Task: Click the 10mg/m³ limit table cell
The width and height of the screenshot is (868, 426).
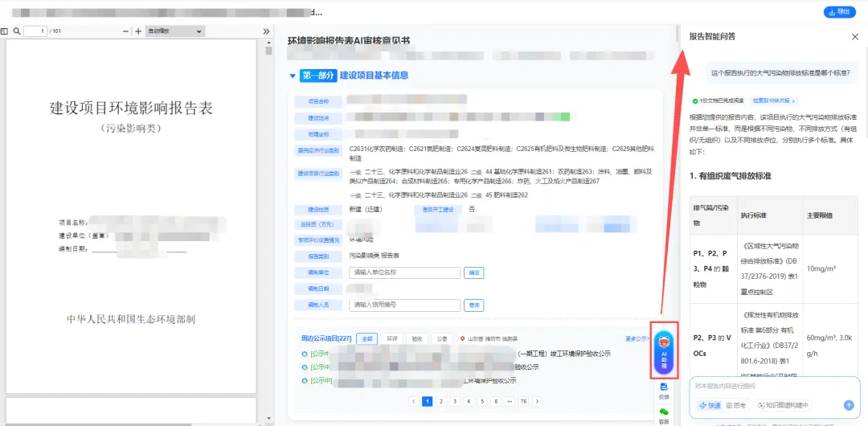Action: [829, 269]
